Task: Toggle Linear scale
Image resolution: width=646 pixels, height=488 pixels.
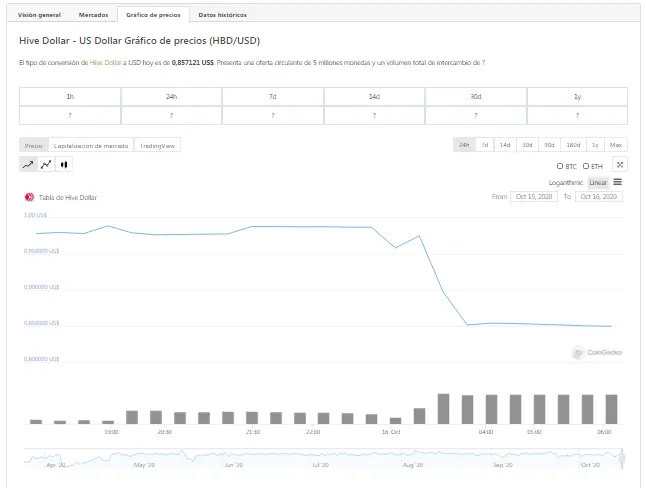Action: [x=598, y=183]
